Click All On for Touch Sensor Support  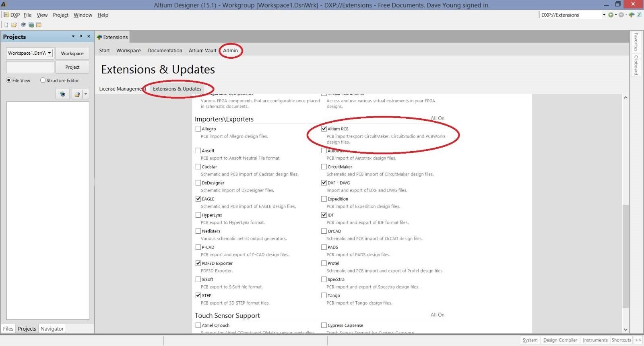pyautogui.click(x=438, y=315)
